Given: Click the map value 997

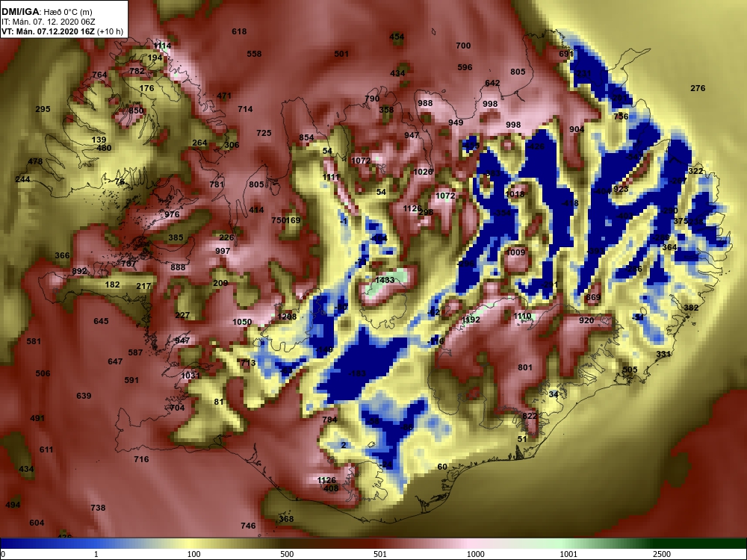Looking at the screenshot, I should [223, 251].
